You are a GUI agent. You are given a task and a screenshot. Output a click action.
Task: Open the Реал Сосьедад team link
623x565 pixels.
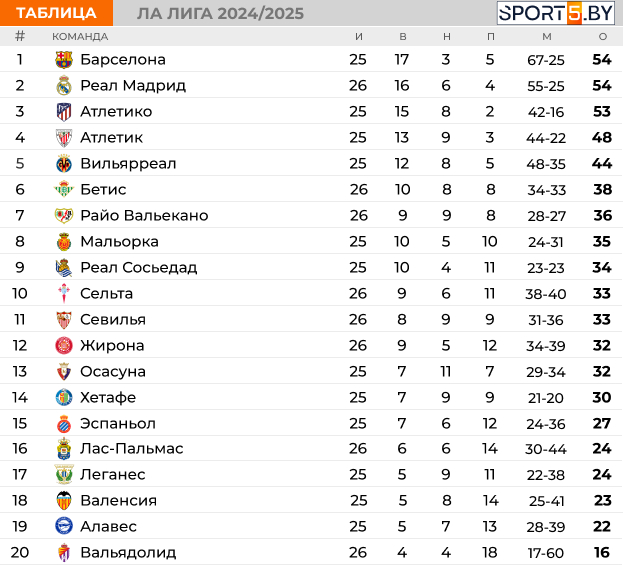(139, 267)
